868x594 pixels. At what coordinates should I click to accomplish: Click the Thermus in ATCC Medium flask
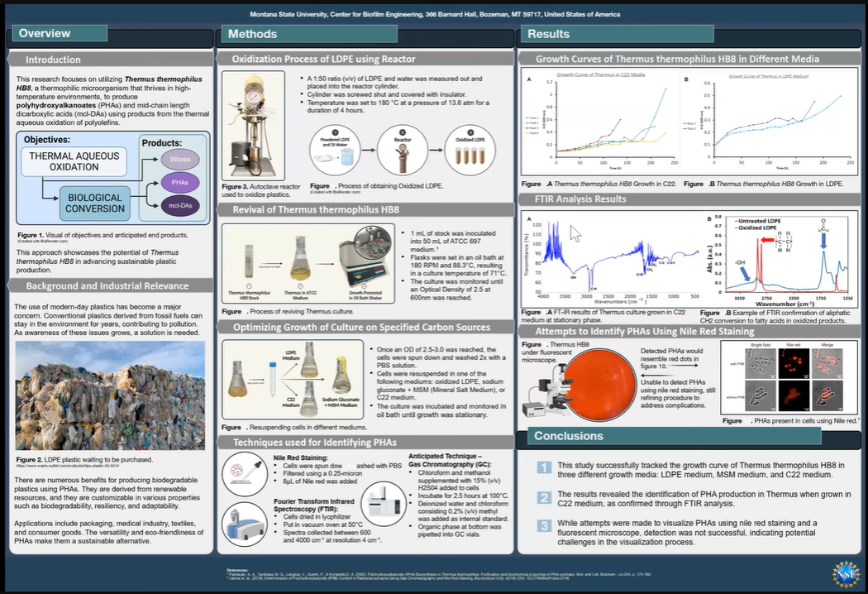click(x=301, y=259)
